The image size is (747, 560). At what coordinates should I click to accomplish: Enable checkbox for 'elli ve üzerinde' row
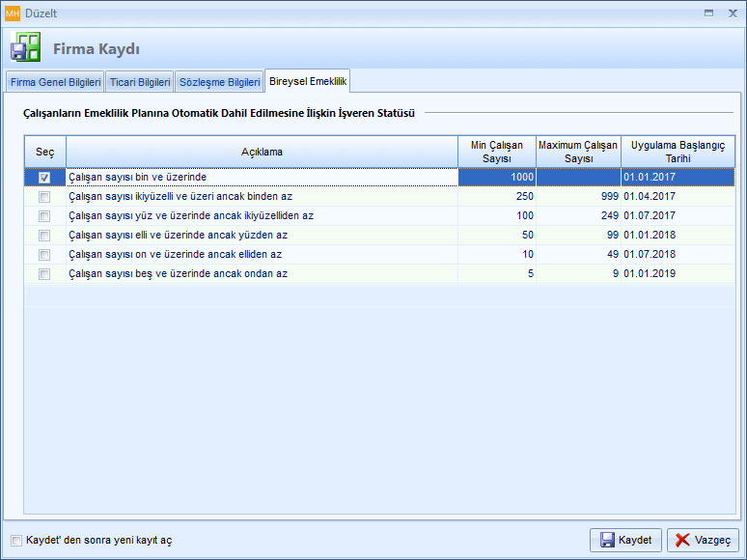pos(44,236)
